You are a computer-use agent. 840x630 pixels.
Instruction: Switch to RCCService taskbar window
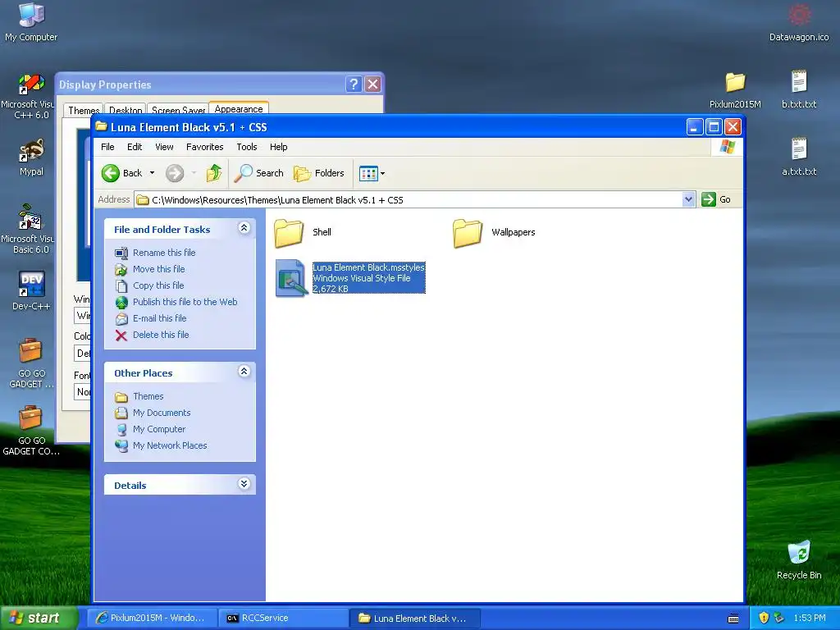[284, 619]
